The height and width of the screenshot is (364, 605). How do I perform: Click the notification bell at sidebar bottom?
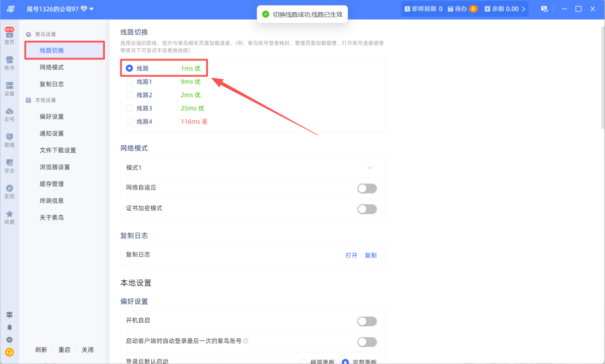[x=9, y=328]
